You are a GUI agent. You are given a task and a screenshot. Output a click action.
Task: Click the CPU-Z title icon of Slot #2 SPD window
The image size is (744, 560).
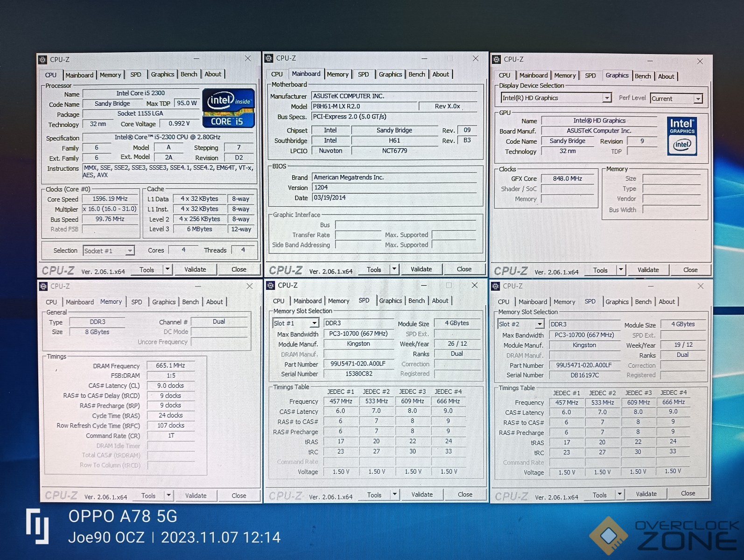coord(496,286)
